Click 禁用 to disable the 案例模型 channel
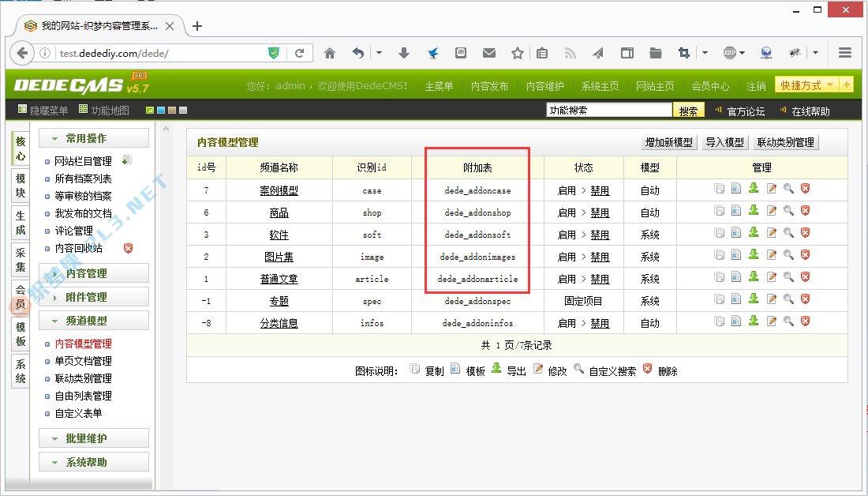Image resolution: width=868 pixels, height=496 pixels. (600, 190)
